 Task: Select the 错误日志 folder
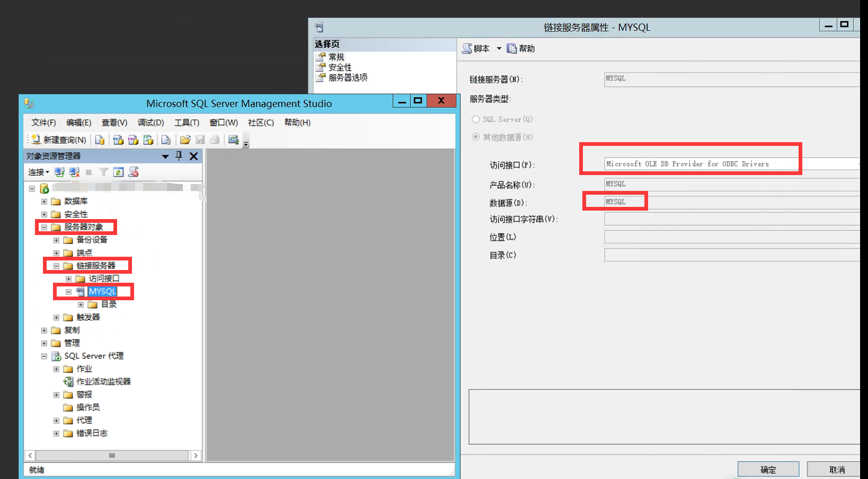coord(92,433)
